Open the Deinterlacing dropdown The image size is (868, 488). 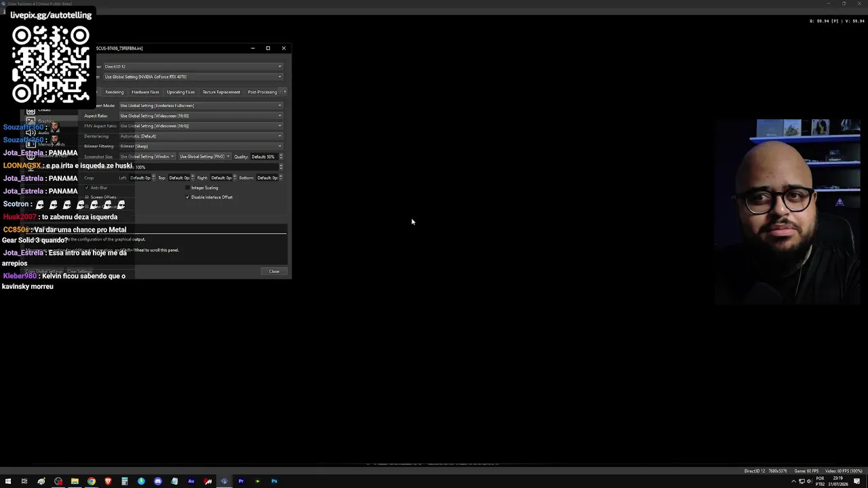point(201,136)
